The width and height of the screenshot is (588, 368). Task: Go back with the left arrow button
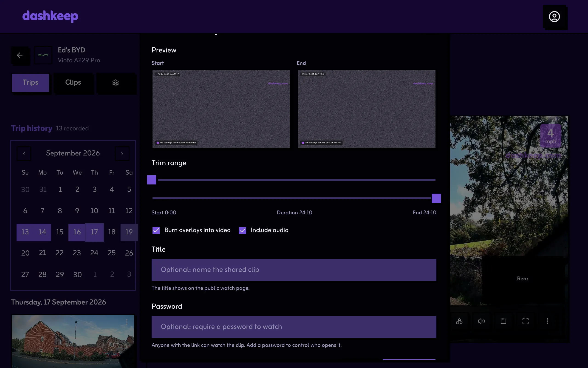tap(20, 55)
